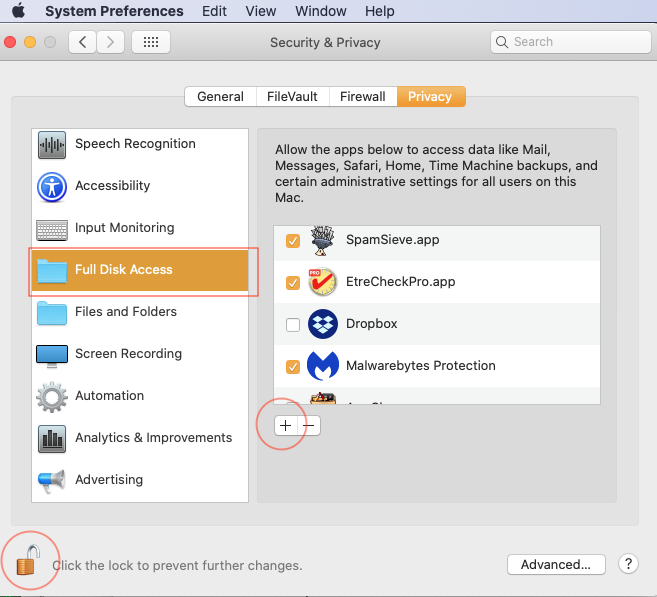Select the Dropbox row label
657x597 pixels.
click(372, 323)
